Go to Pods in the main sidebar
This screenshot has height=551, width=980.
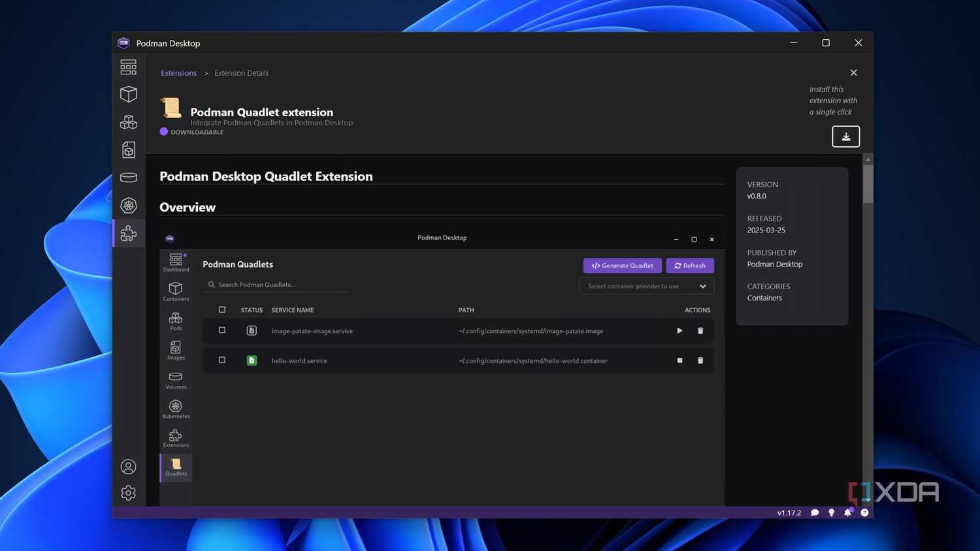129,122
